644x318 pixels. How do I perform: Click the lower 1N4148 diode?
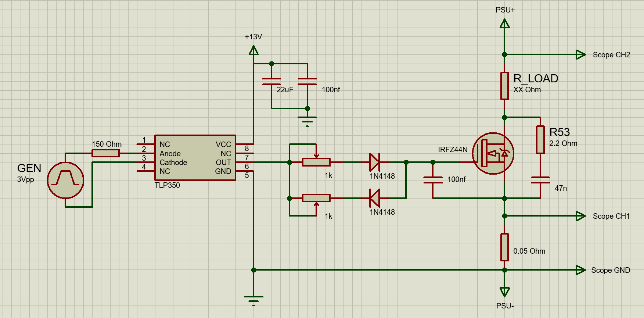375,198
